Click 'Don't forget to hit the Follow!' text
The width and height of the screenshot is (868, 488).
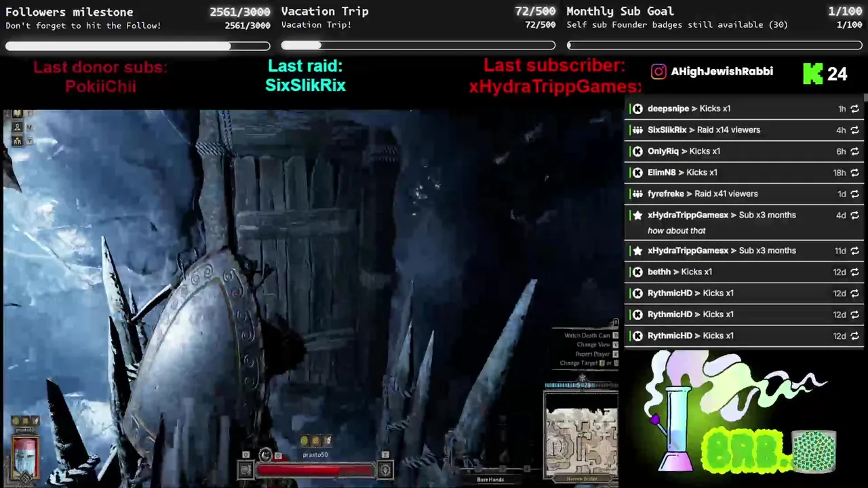click(83, 26)
